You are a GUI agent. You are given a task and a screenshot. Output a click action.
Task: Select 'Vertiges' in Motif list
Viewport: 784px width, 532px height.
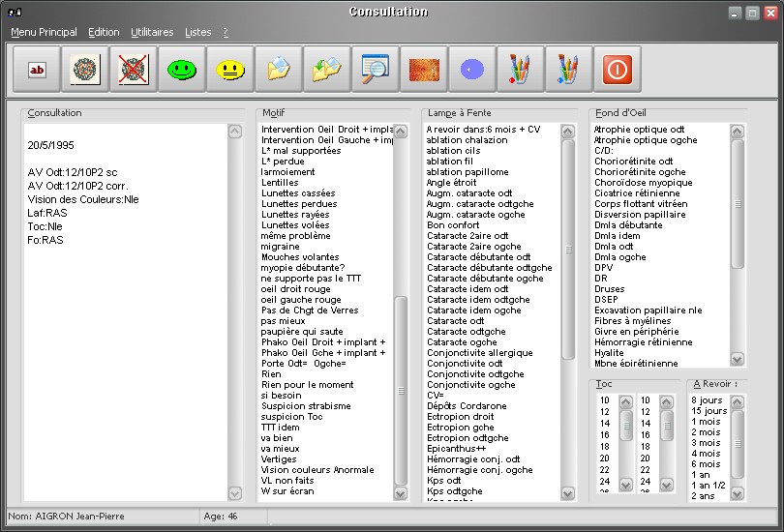[279, 459]
